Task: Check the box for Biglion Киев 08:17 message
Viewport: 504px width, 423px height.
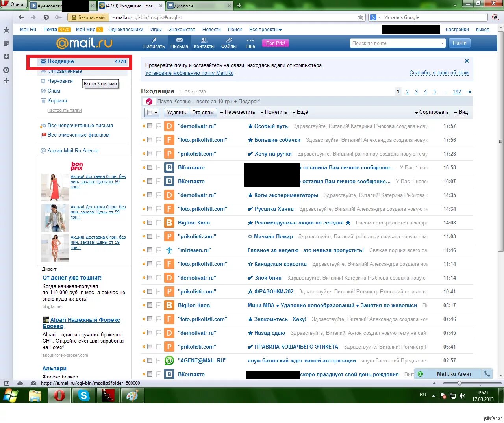Action: click(x=150, y=305)
